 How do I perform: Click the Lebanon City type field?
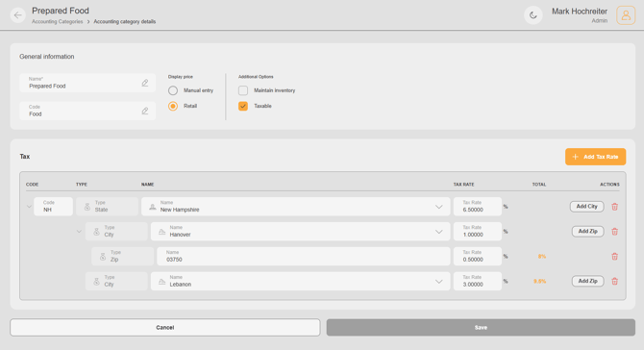coord(116,282)
